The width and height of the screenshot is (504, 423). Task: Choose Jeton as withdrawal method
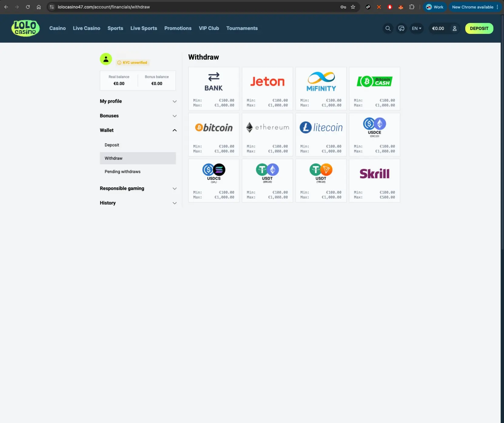pos(267,88)
